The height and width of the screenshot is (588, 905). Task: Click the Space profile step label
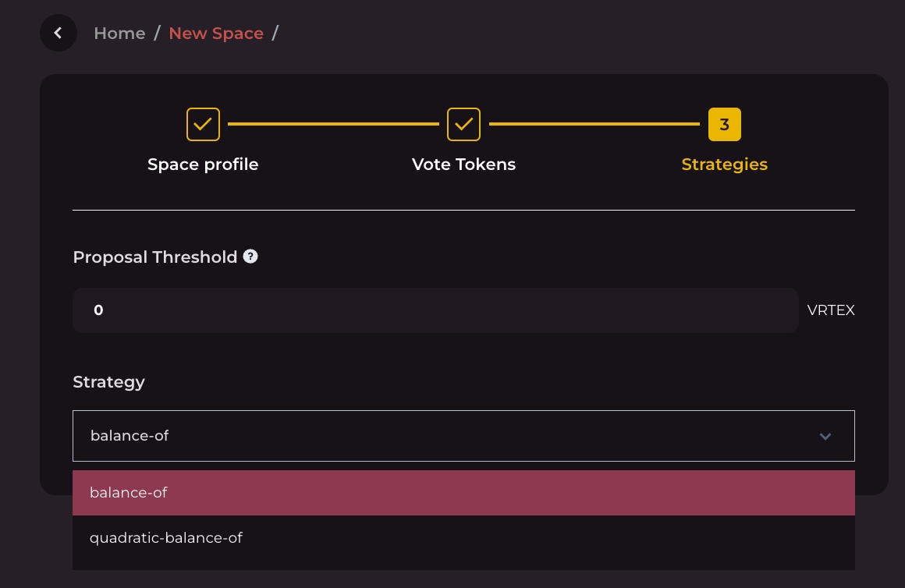(203, 165)
